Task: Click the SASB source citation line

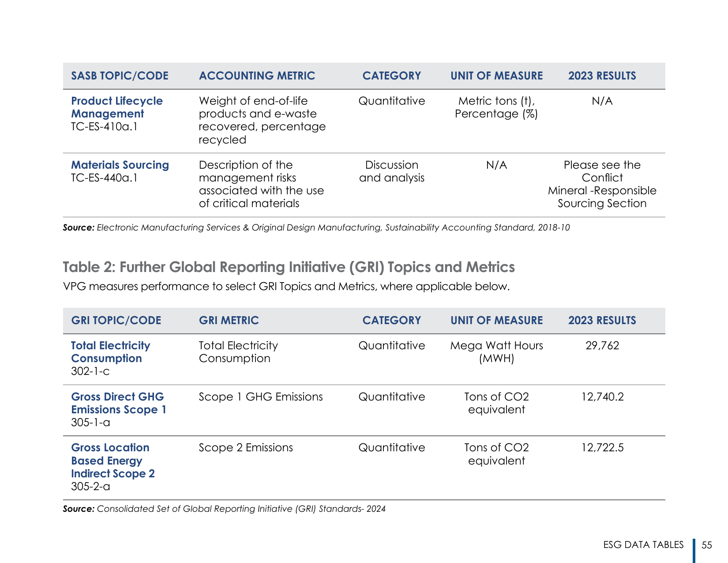Action: point(316,228)
